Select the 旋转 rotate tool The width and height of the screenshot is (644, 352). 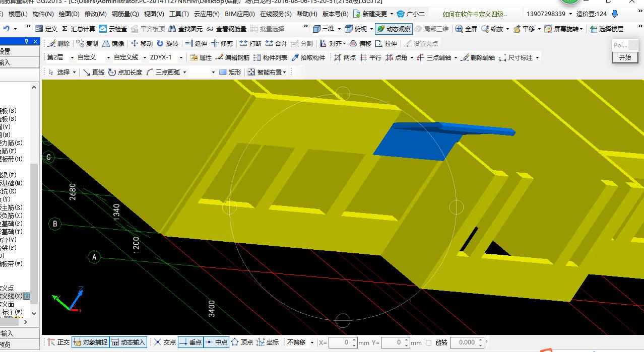167,43
